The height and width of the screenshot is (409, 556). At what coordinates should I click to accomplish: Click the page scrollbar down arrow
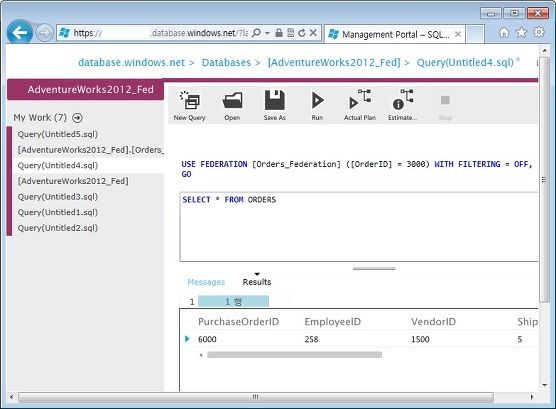click(544, 385)
